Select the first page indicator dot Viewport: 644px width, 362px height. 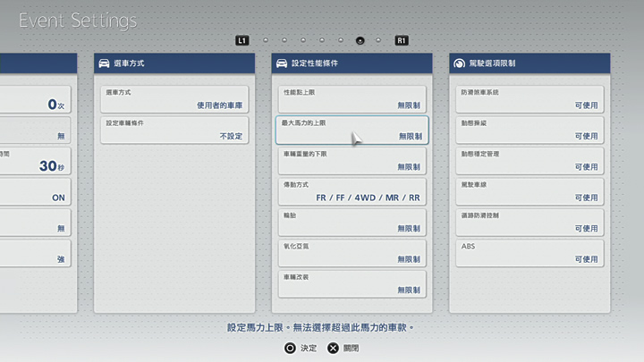pos(265,40)
